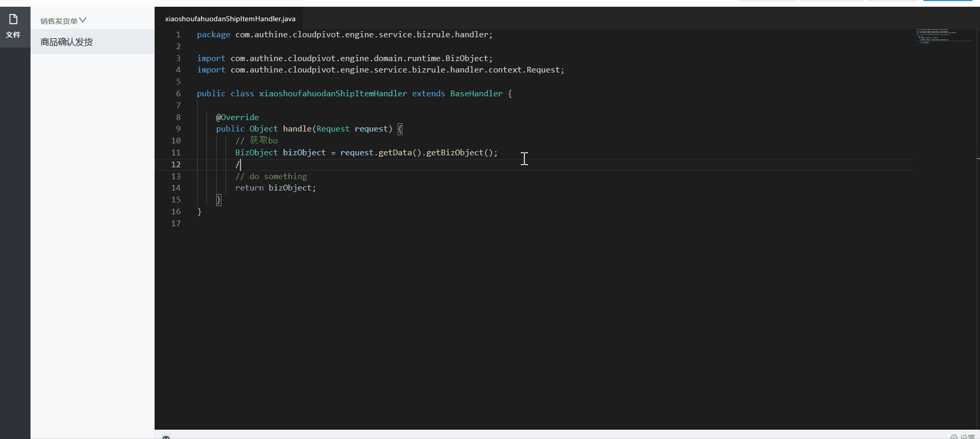This screenshot has height=439, width=980.
Task: Click the BaseHandler class name
Action: pyautogui.click(x=476, y=94)
